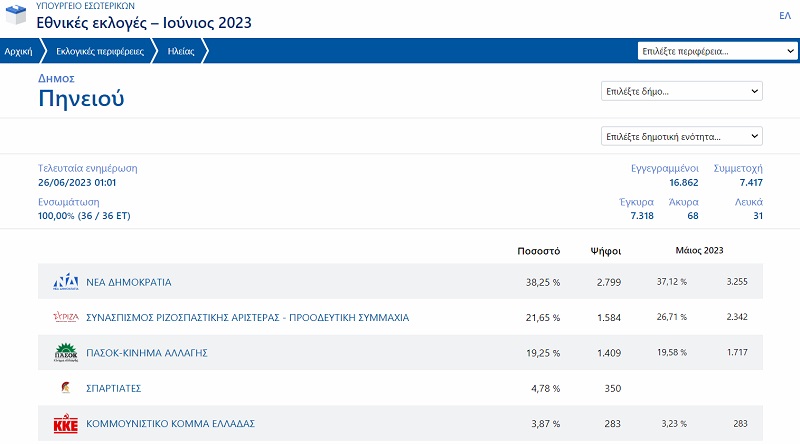
Task: Click the ballot box logo icon
Action: [x=15, y=16]
